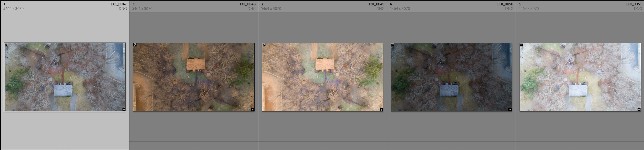Click the sync-arrows badge on DJI_0049 thumbnail
The image size is (644, 150).
tap(264, 45)
